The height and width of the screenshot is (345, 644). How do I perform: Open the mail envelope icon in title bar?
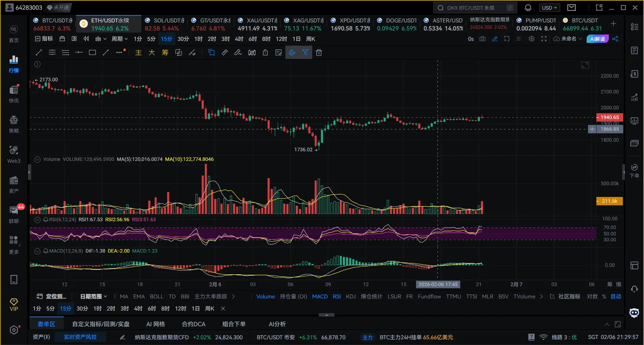pos(572,7)
